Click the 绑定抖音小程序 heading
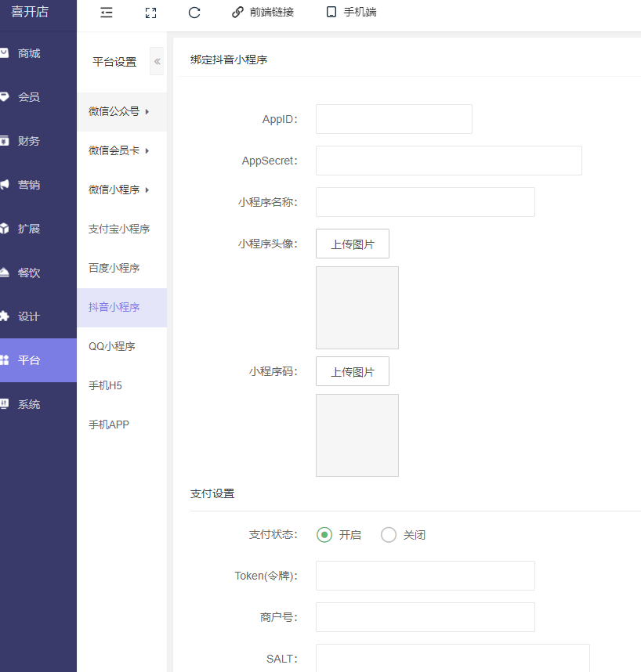The width and height of the screenshot is (641, 672). point(229,60)
